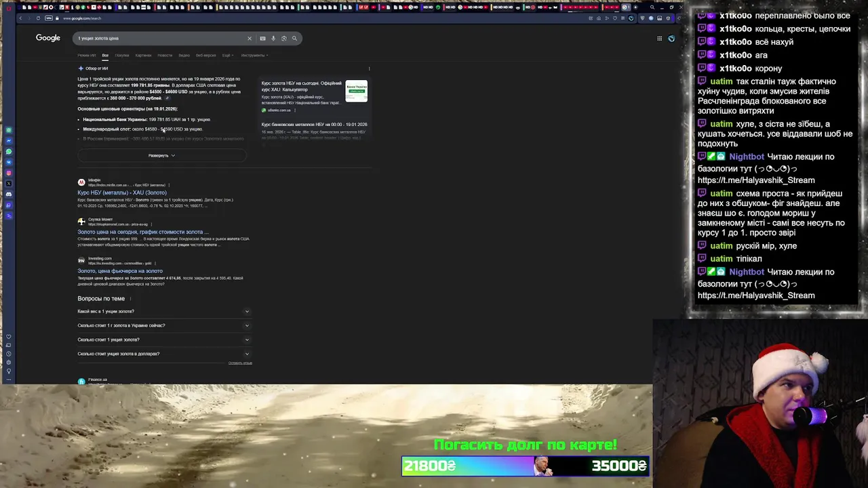Open three-dot menu beside Вопросы по теме
The height and width of the screenshot is (488, 868).
pos(130,299)
